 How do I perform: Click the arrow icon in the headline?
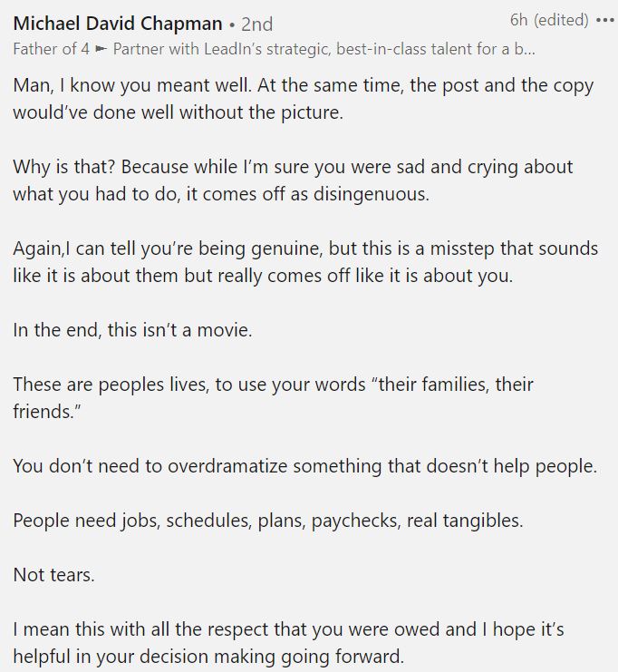pos(101,49)
